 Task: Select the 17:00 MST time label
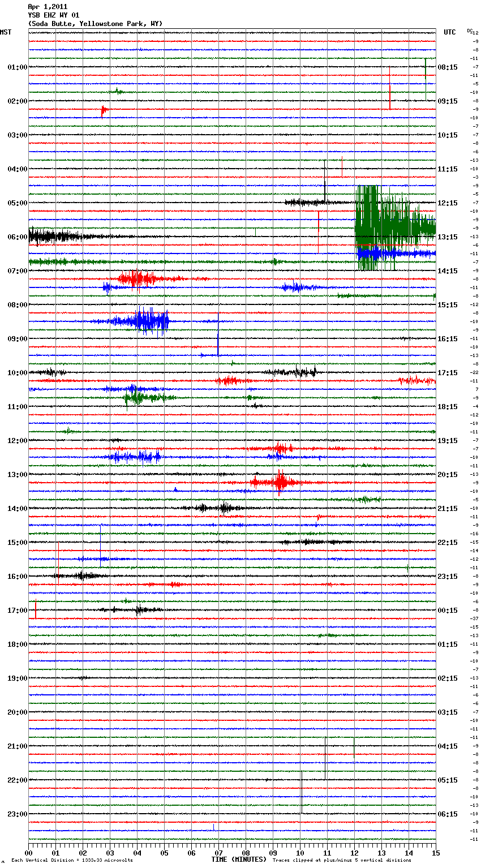click(x=18, y=611)
